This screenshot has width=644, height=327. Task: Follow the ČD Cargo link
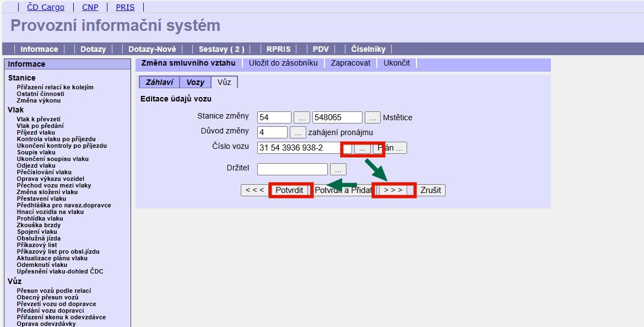pos(46,7)
